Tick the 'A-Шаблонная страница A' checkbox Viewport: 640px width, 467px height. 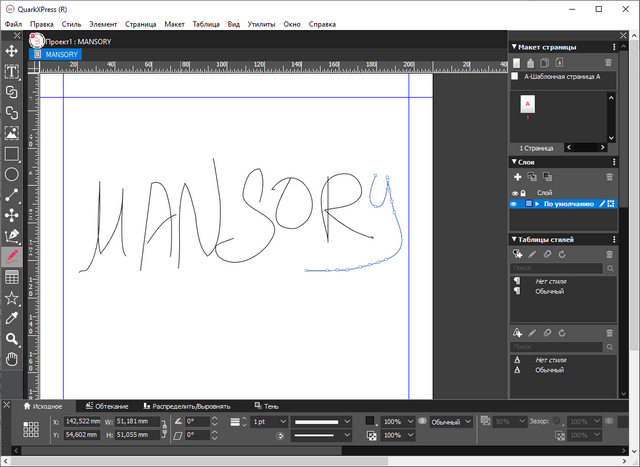coord(515,76)
